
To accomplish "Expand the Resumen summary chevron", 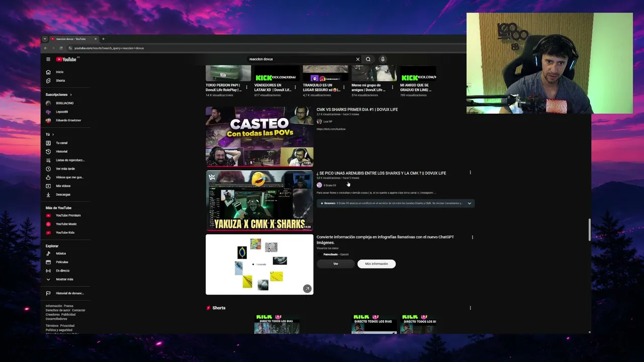I will pyautogui.click(x=469, y=203).
